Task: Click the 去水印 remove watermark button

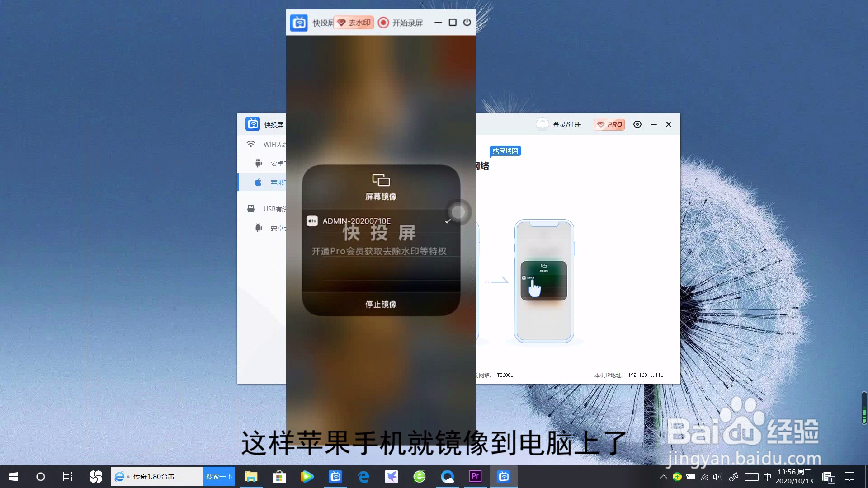Action: click(x=354, y=23)
